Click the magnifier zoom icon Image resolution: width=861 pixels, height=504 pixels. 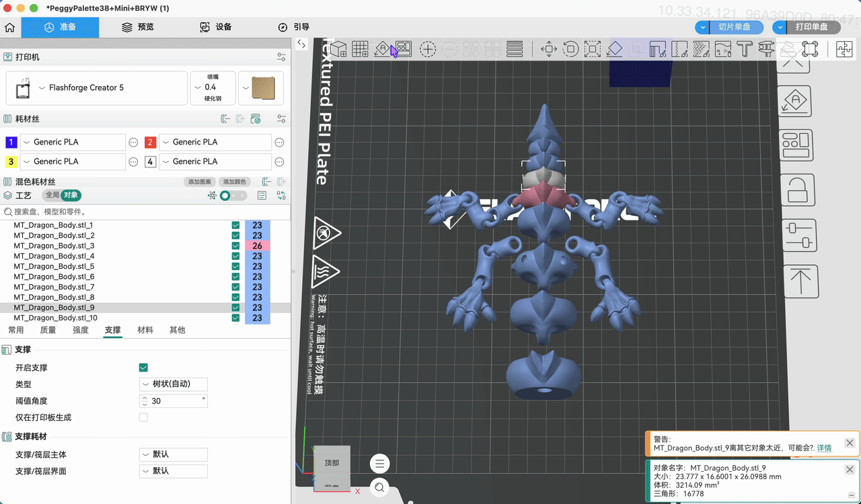point(380,487)
